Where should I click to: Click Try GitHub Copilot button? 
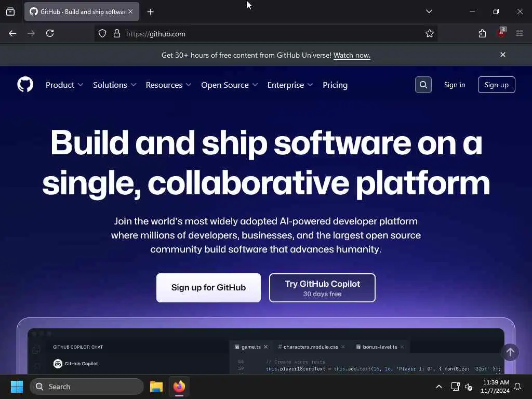[x=322, y=288]
